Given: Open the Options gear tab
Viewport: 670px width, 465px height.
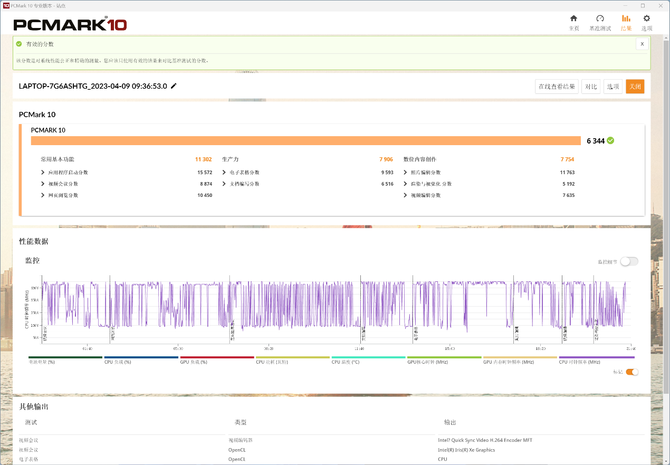Looking at the screenshot, I should pos(646,23).
